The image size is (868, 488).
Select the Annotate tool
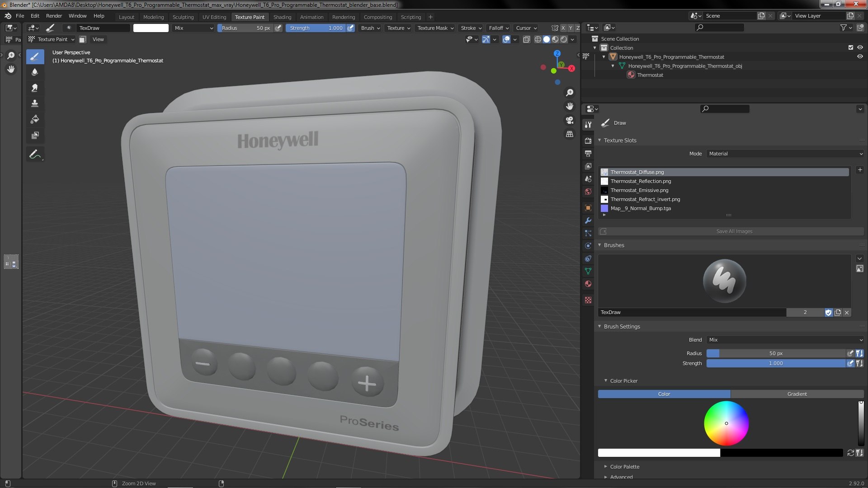(x=35, y=155)
